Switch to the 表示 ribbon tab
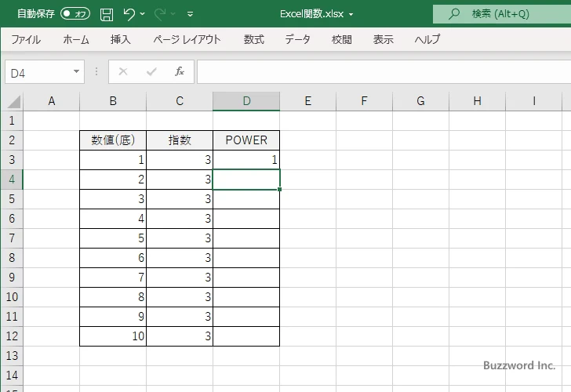The image size is (571, 392). tap(383, 39)
